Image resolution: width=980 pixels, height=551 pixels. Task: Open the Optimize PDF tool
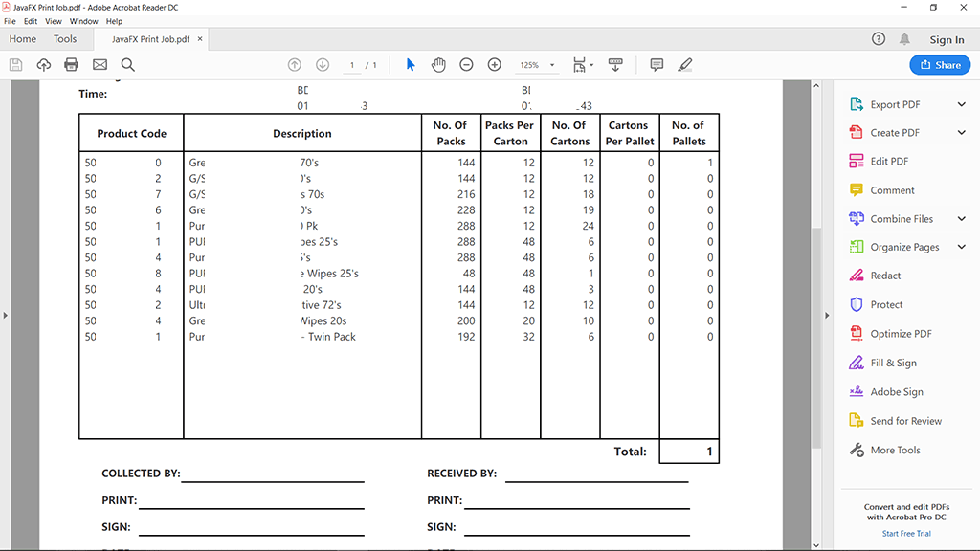[901, 334]
